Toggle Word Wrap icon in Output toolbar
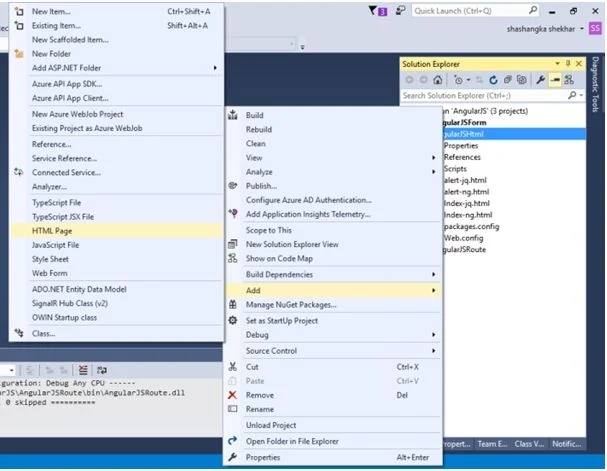Image resolution: width=607 pixels, height=471 pixels. pyautogui.click(x=102, y=370)
